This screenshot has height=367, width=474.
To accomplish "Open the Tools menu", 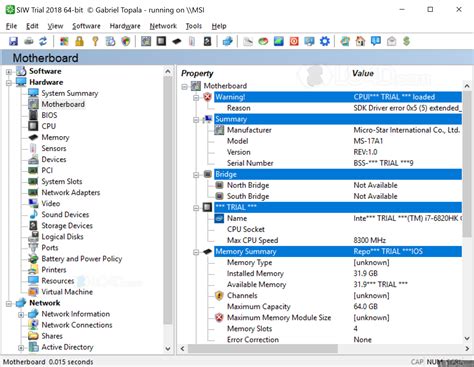I will (194, 26).
